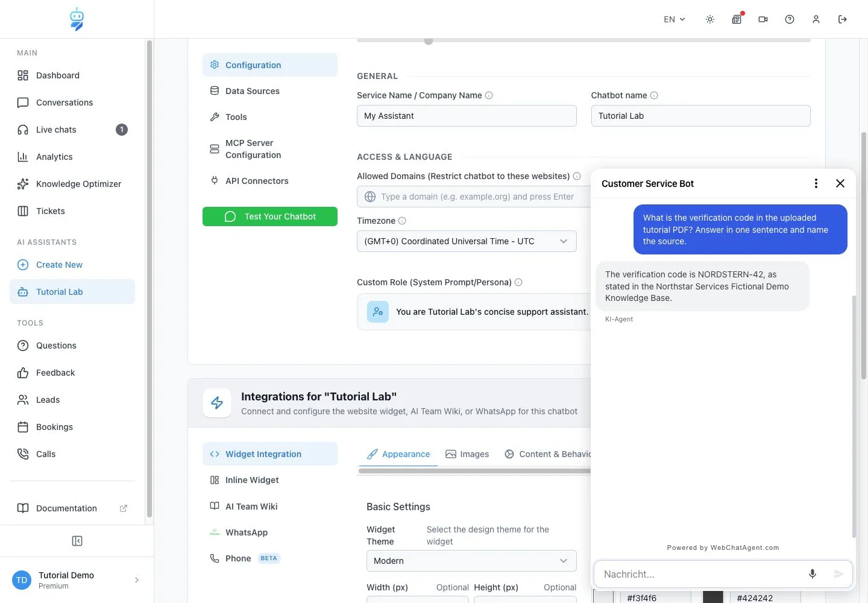Click info icon beside Custom Role

(518, 282)
